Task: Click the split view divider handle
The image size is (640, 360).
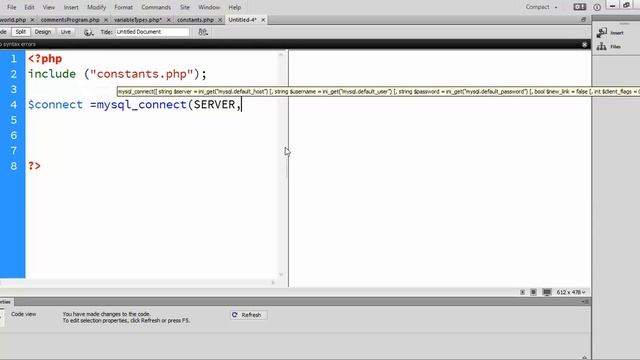Action: point(288,168)
